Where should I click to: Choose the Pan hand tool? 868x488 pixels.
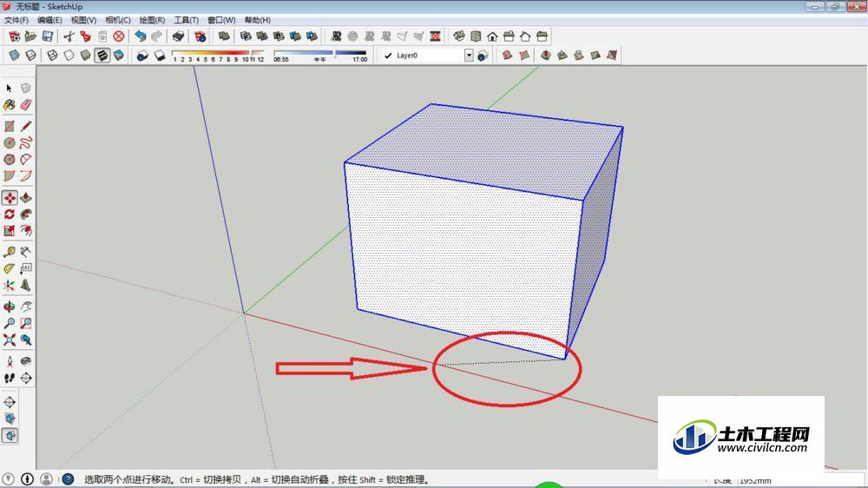pos(25,307)
